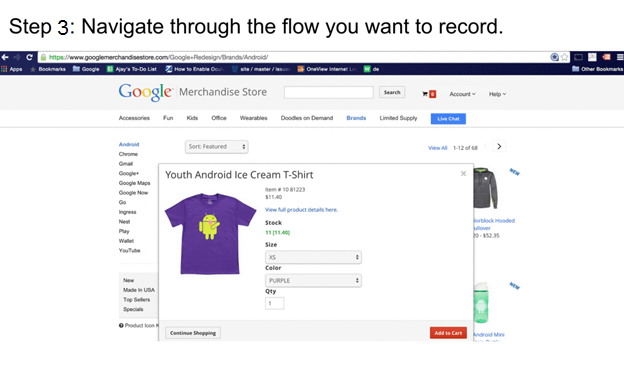Click the Search button
The image size is (624, 365).
pos(392,92)
